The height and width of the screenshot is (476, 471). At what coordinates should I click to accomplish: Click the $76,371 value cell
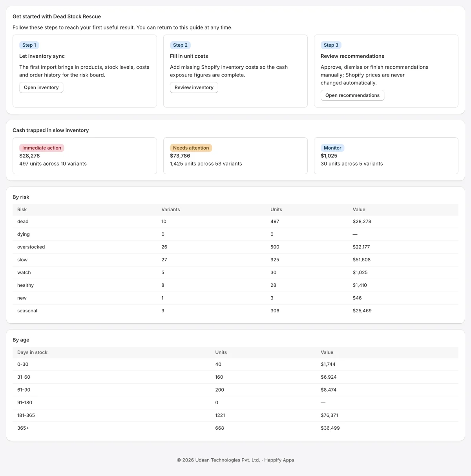pyautogui.click(x=329, y=416)
